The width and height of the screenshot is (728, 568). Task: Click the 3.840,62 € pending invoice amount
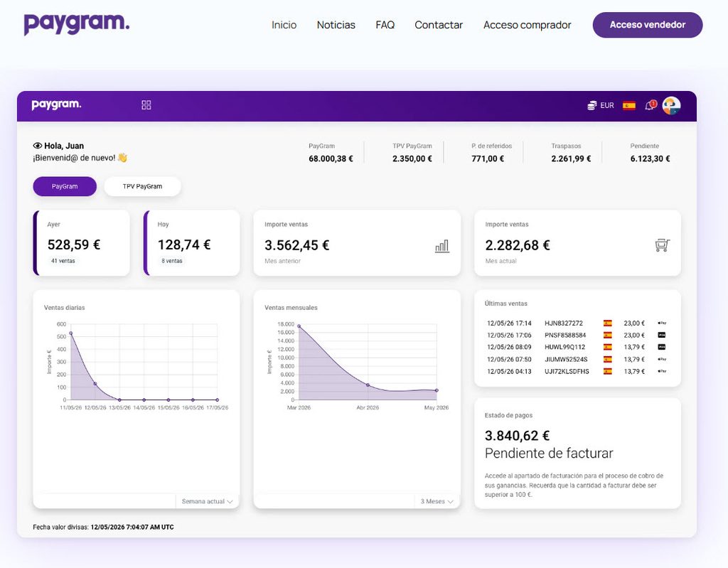(x=518, y=436)
